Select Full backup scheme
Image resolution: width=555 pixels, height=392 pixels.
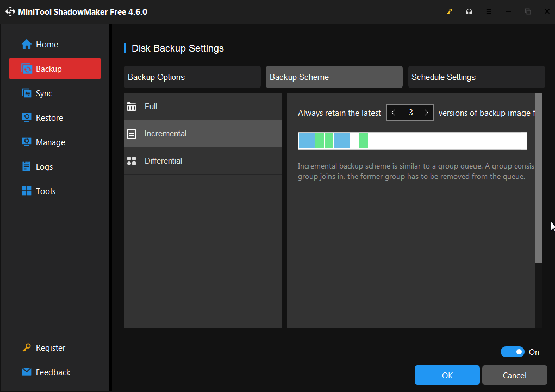click(x=203, y=107)
